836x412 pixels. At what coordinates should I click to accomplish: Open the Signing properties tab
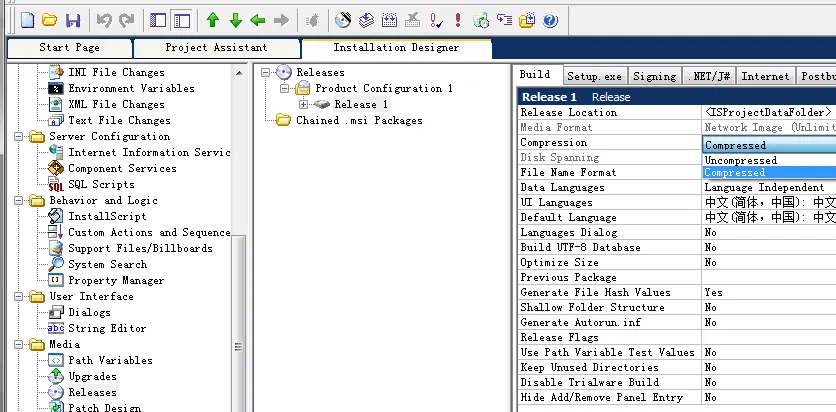point(655,76)
